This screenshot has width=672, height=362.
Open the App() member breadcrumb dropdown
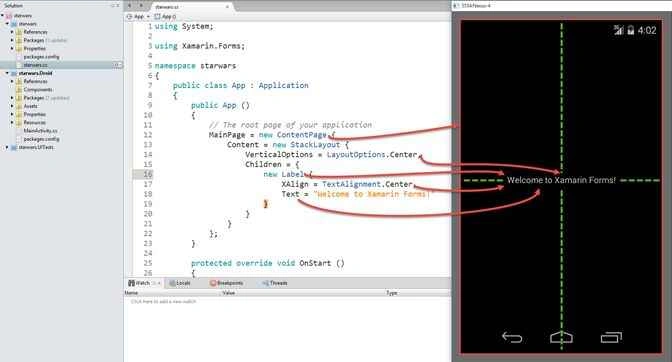click(165, 17)
